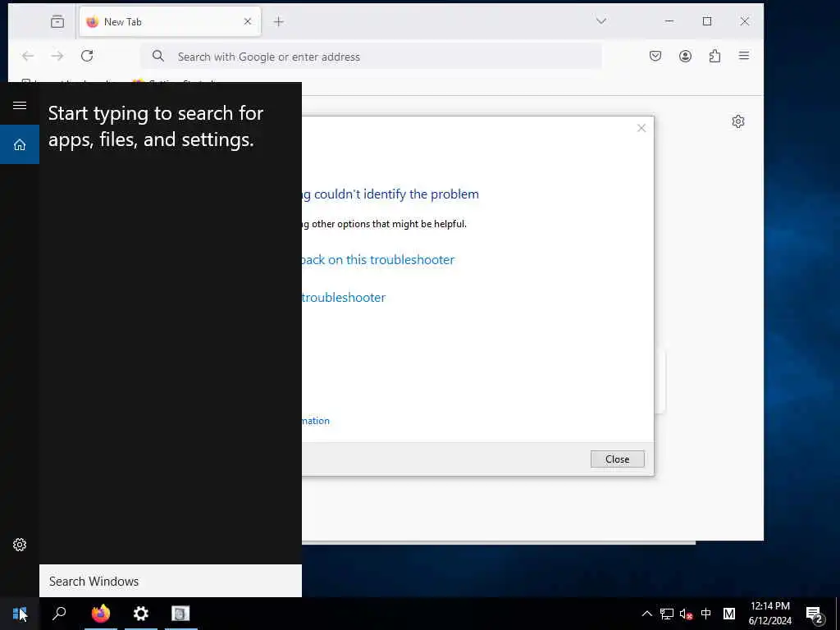The width and height of the screenshot is (840, 630).
Task: Open the Extensions puzzle icon
Action: tap(714, 56)
